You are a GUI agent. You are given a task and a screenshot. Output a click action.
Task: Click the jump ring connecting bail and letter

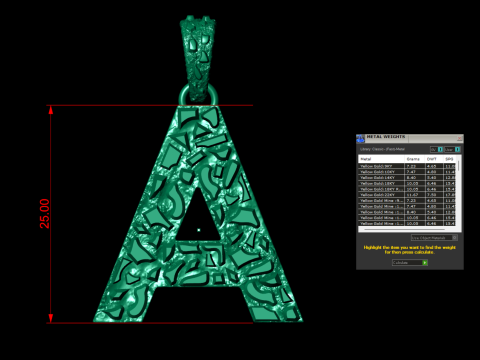[198, 96]
